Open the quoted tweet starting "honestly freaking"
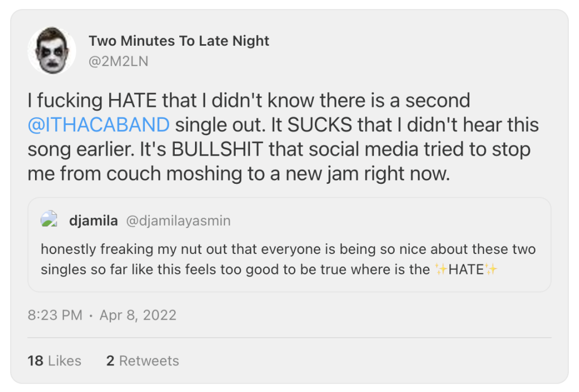The width and height of the screenshot is (579, 392). pyautogui.click(x=288, y=259)
